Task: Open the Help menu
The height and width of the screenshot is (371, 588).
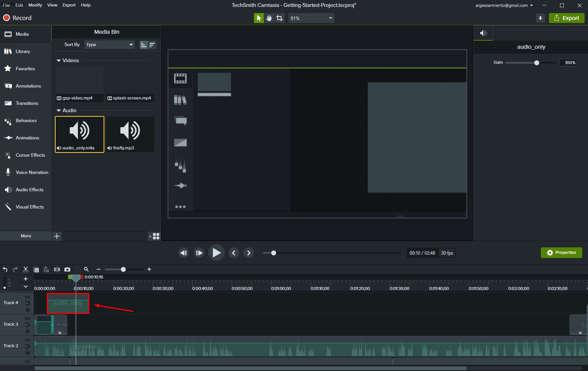Action: [86, 5]
